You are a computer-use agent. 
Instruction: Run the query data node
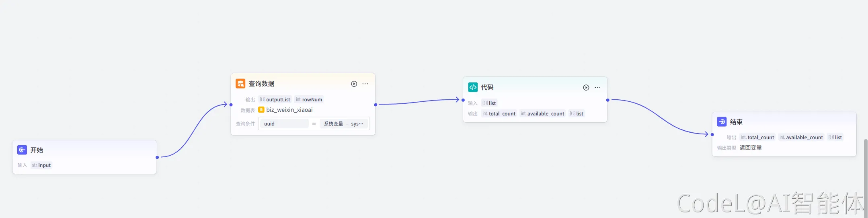[354, 84]
